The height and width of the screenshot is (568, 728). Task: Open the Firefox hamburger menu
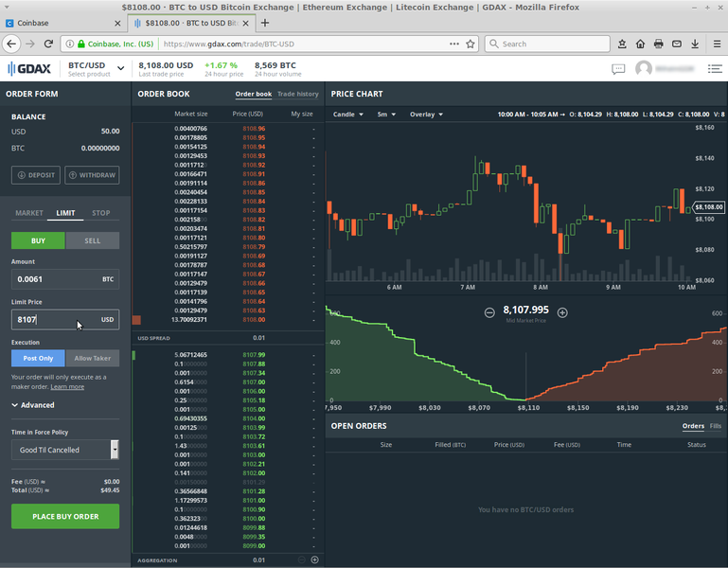(717, 44)
